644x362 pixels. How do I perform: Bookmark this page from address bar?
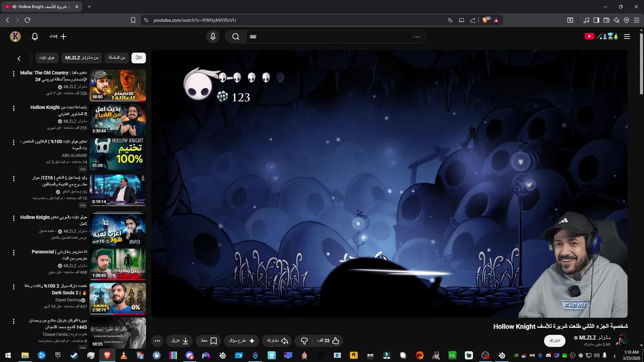(x=133, y=20)
